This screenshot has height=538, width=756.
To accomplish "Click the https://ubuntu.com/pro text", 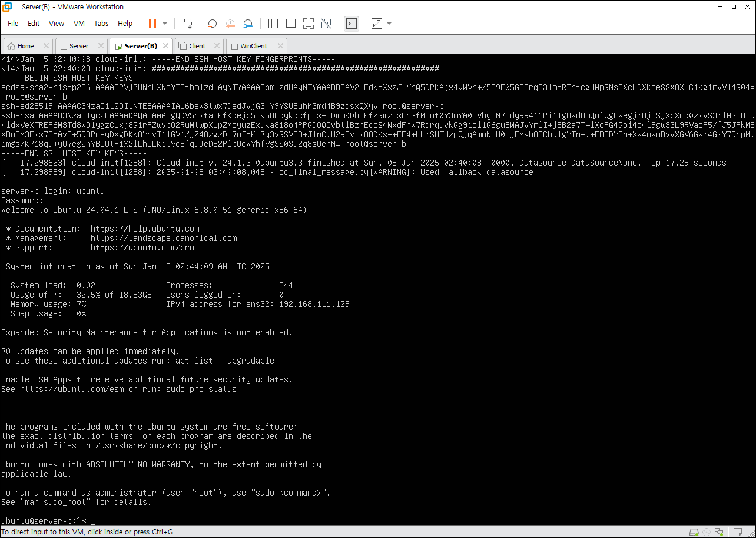I will coord(142,247).
